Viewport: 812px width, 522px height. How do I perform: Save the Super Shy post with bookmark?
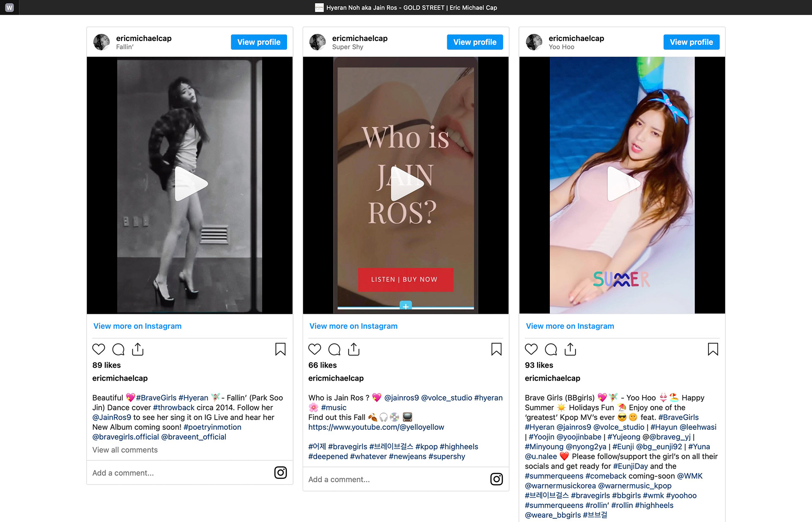(x=497, y=349)
